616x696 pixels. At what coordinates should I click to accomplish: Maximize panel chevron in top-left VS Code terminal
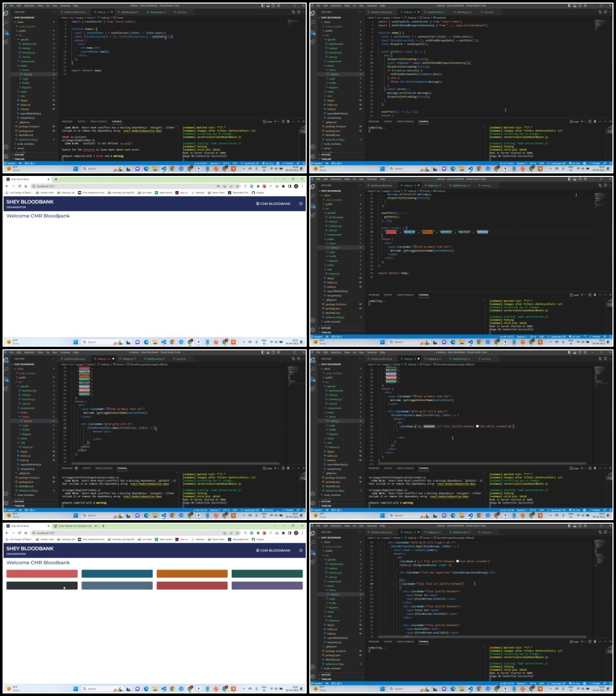299,121
